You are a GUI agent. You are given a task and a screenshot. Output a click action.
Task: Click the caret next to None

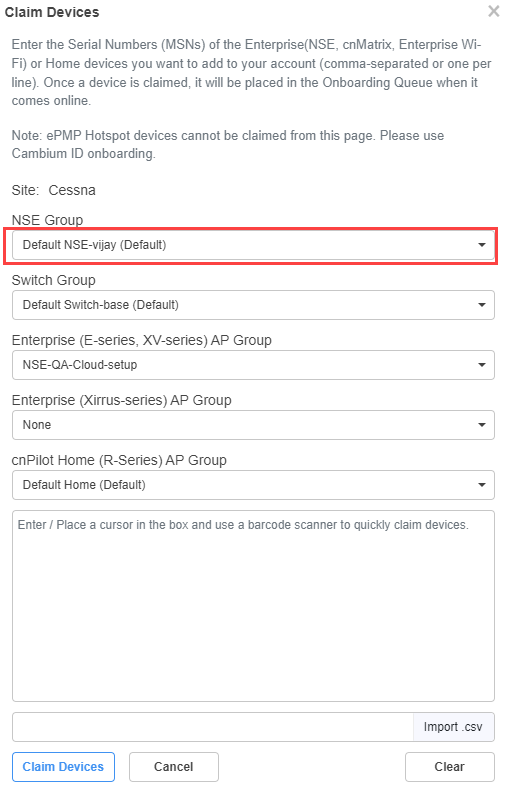click(482, 425)
